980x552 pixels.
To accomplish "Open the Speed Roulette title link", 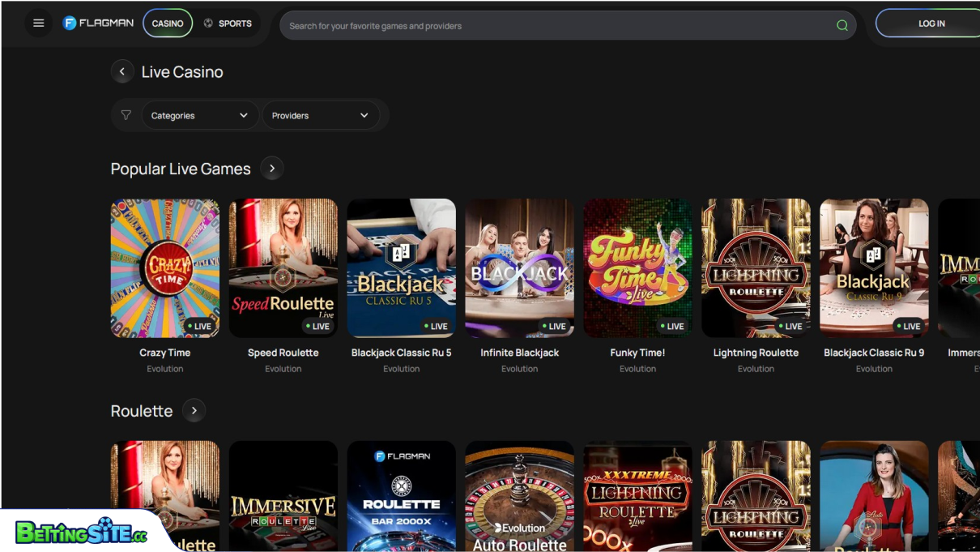I will pos(283,353).
